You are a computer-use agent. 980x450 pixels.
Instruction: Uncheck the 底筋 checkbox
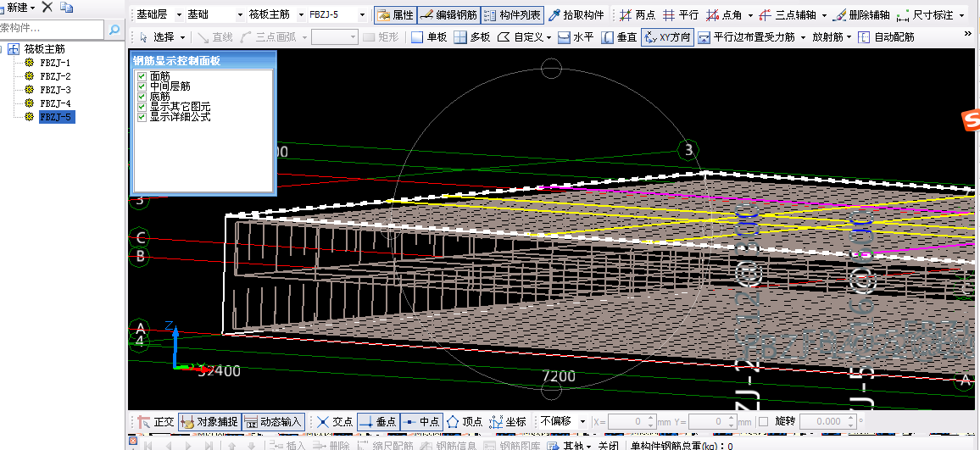coord(142,97)
